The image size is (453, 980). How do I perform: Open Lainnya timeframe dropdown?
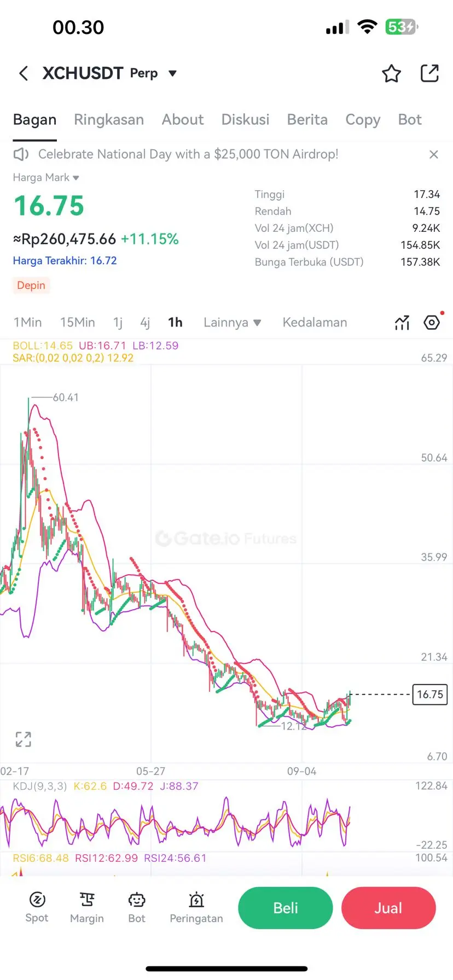(x=232, y=323)
